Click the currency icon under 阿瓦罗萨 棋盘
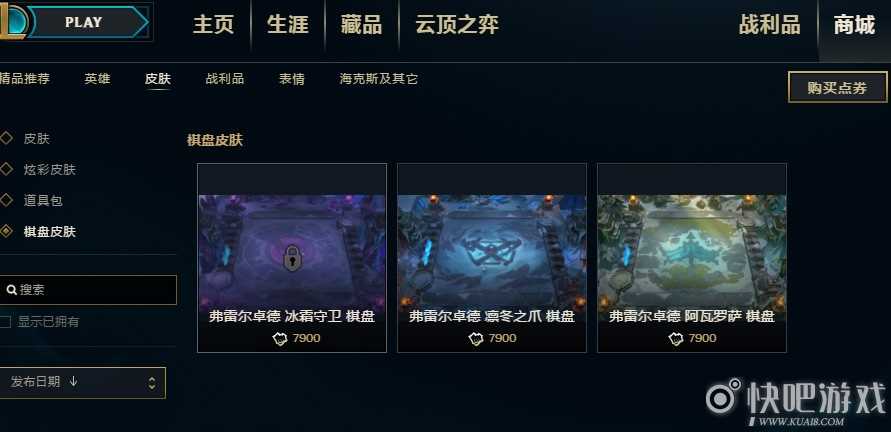Viewport: 891px width, 432px height. (x=677, y=339)
